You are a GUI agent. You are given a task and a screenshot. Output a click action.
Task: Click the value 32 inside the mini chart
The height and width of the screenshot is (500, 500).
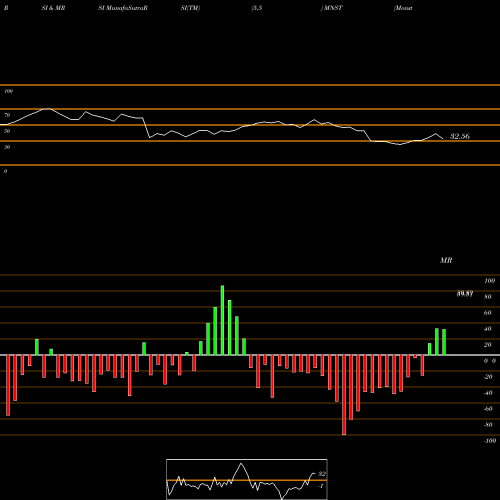pyautogui.click(x=322, y=474)
